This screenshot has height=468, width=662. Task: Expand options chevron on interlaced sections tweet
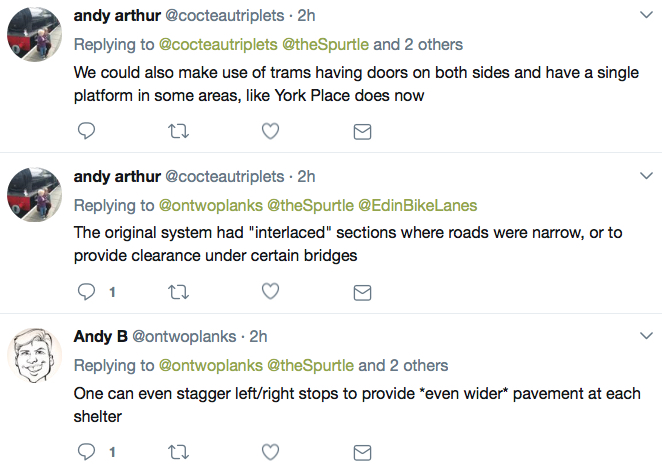point(646,176)
